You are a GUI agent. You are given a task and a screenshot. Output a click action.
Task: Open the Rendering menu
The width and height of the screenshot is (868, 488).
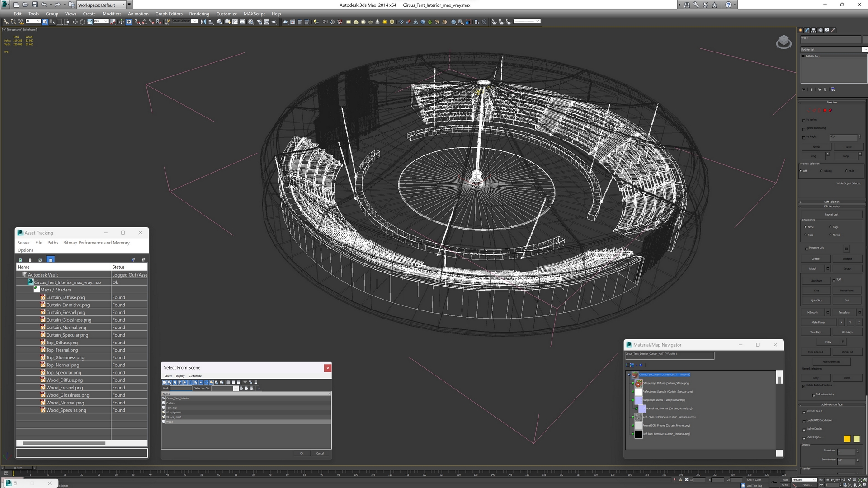(x=199, y=14)
